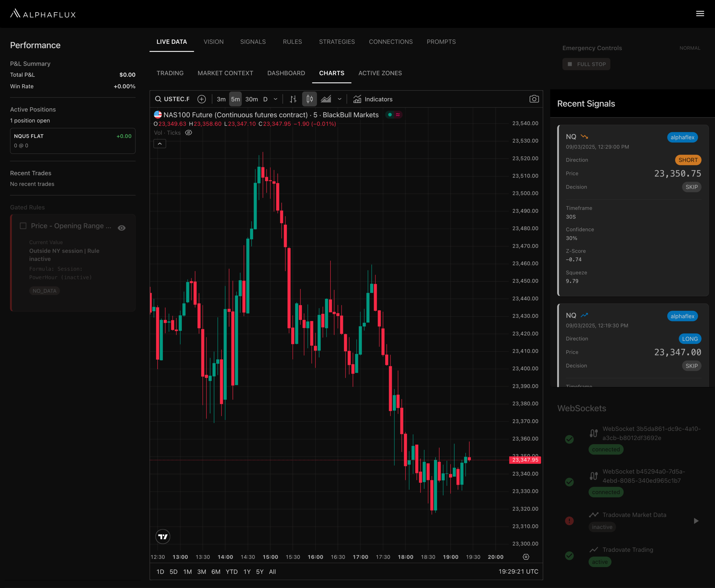Expand the chart style dropdown chevron
Viewport: 715px width, 588px height.
point(340,99)
